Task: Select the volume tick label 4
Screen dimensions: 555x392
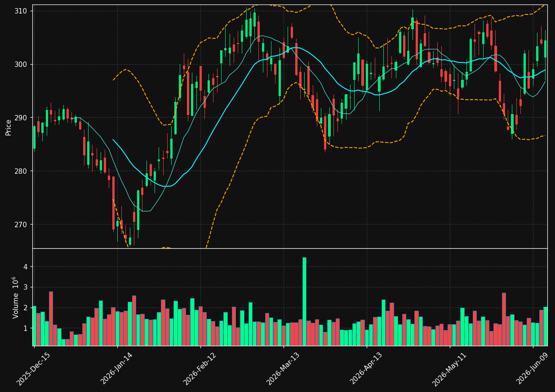Action: (x=26, y=267)
